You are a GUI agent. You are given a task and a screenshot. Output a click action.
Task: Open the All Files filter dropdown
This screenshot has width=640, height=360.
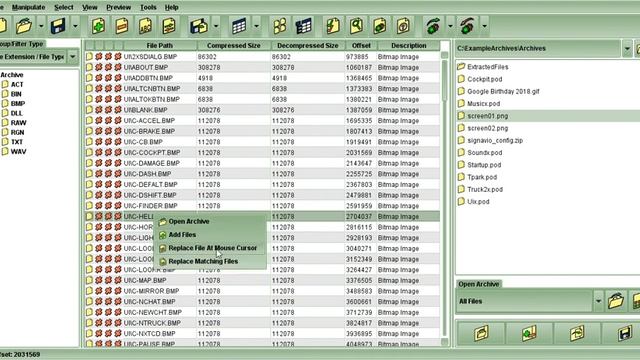[598, 301]
